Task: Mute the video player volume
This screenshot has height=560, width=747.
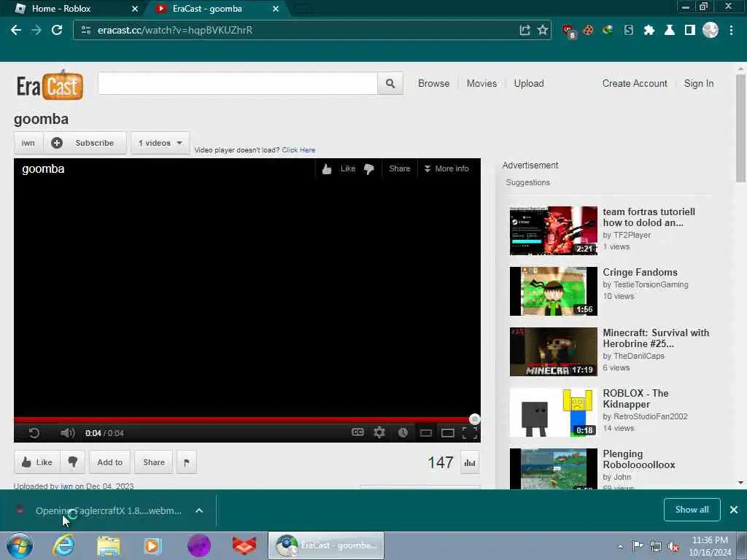Action: [68, 433]
